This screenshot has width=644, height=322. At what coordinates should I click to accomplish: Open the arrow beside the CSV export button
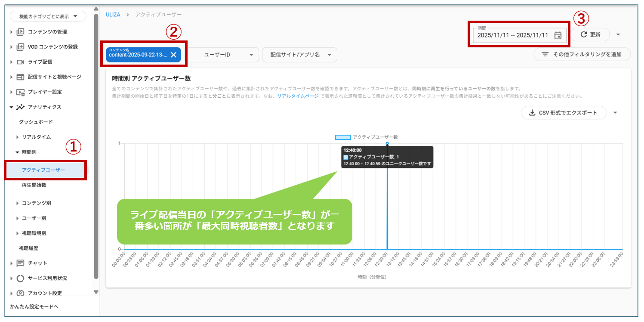pyautogui.click(x=615, y=113)
